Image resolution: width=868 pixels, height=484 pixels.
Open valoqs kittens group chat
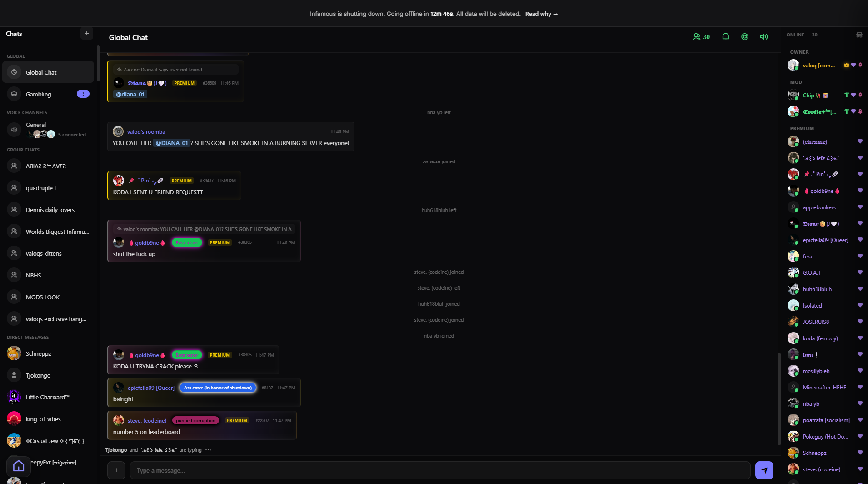point(48,253)
